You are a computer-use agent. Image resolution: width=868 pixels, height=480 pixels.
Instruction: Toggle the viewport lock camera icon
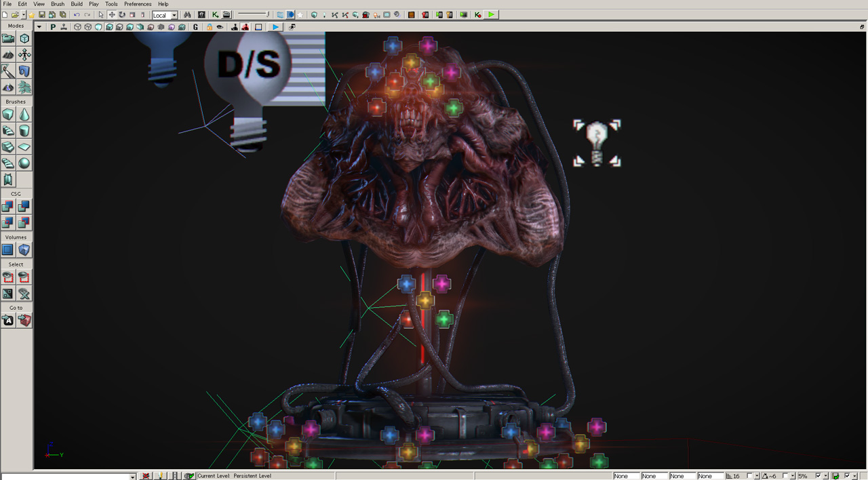(209, 27)
